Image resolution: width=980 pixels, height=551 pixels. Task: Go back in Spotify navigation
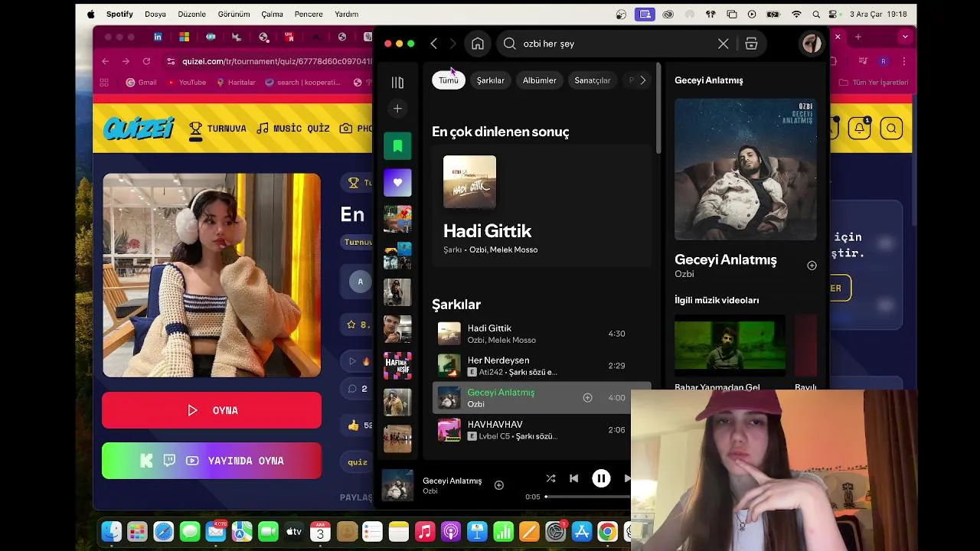tap(434, 44)
